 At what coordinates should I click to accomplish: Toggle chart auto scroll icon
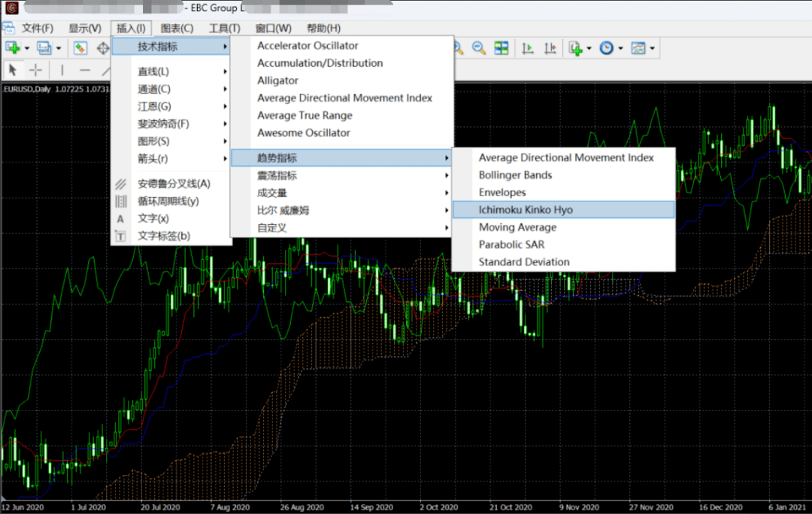[528, 48]
